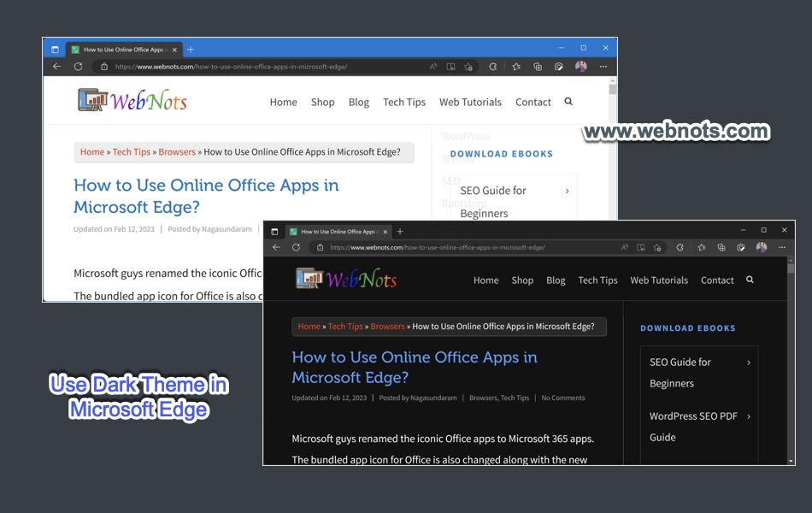Add page to favorites in dark Edge window
Viewport: 812px width, 513px height.
pos(657,247)
